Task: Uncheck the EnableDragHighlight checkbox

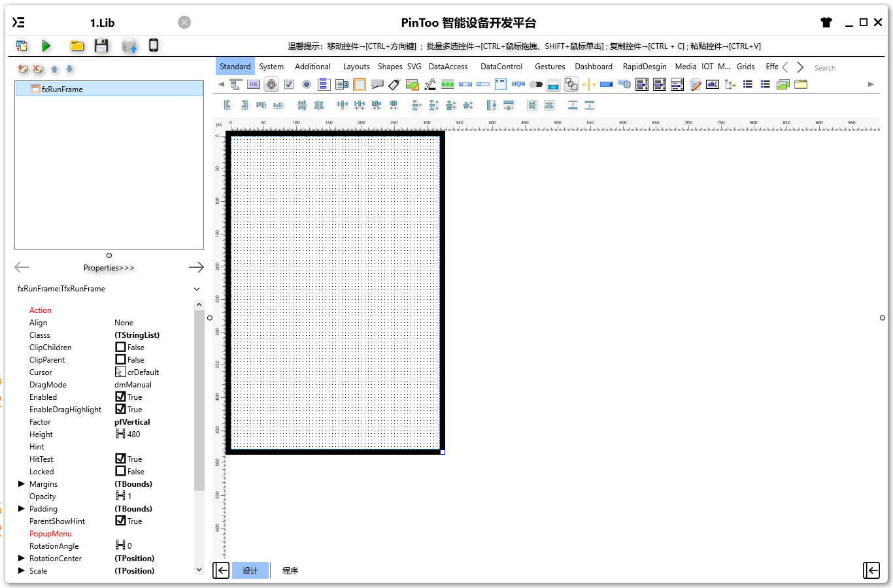Action: 120,409
